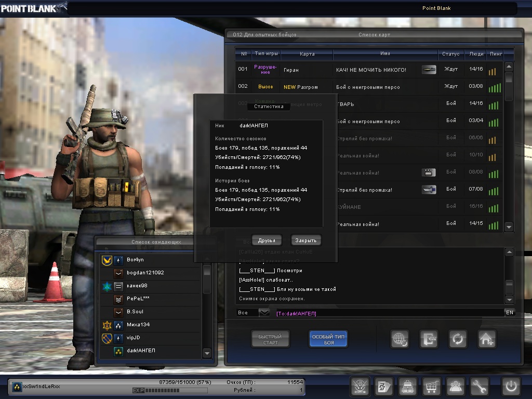Open the PB cards missions icon

click(384, 386)
